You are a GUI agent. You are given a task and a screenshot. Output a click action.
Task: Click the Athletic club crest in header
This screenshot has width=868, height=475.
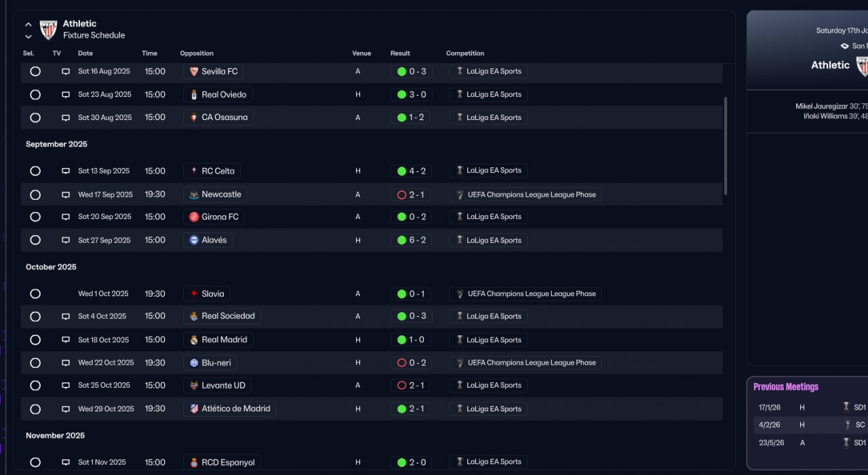[48, 29]
